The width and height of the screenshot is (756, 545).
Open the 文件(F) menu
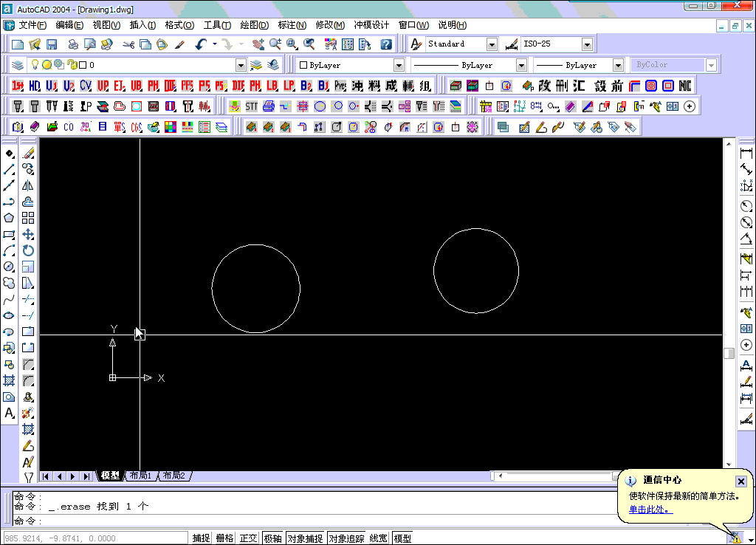pyautogui.click(x=32, y=25)
